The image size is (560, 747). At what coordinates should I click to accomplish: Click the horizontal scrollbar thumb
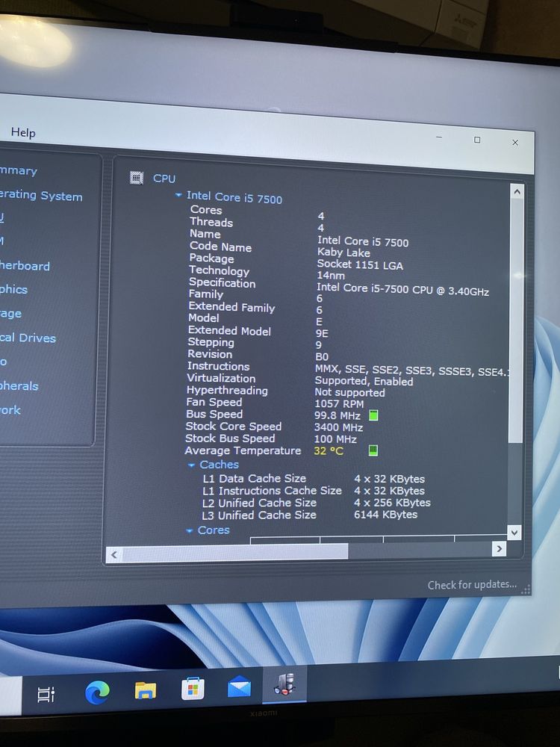coord(235,553)
